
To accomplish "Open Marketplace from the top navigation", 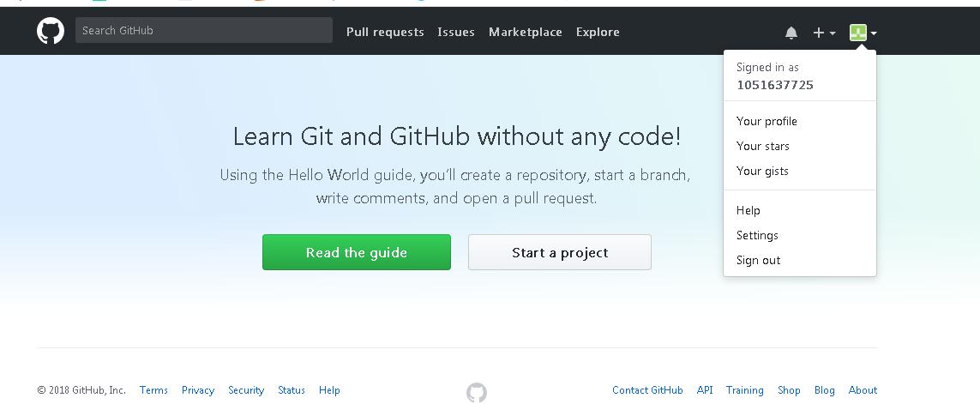I will [526, 32].
